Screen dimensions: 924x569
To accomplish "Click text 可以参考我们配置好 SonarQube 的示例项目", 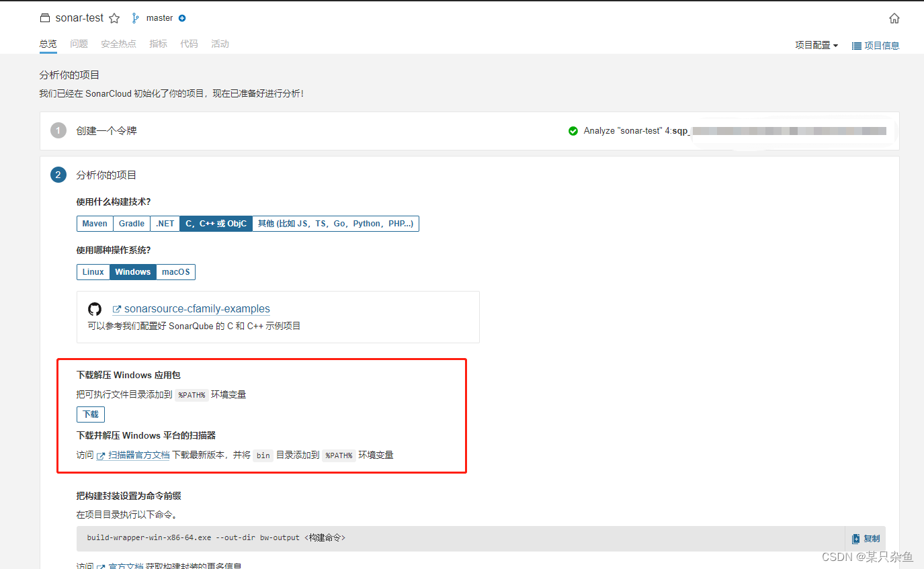I will point(194,326).
